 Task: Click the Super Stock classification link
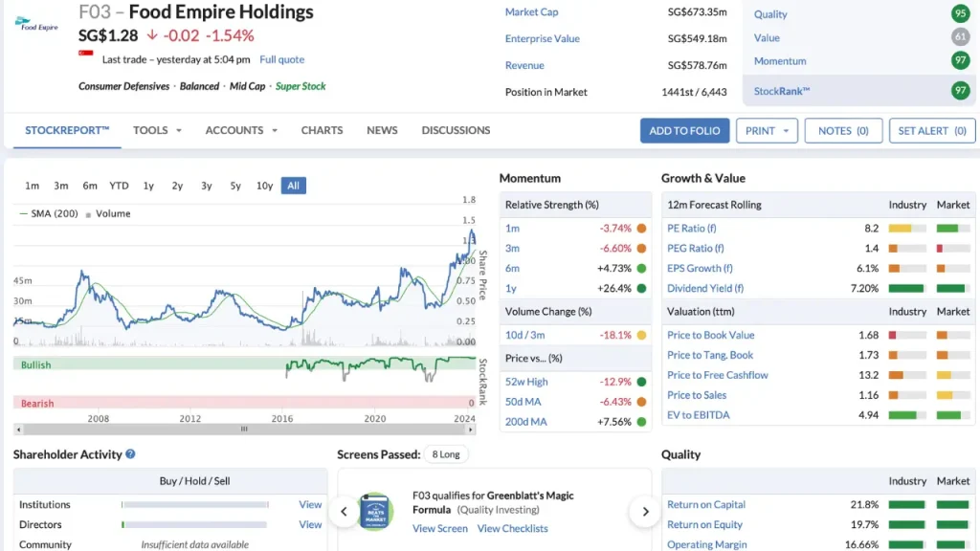(301, 86)
